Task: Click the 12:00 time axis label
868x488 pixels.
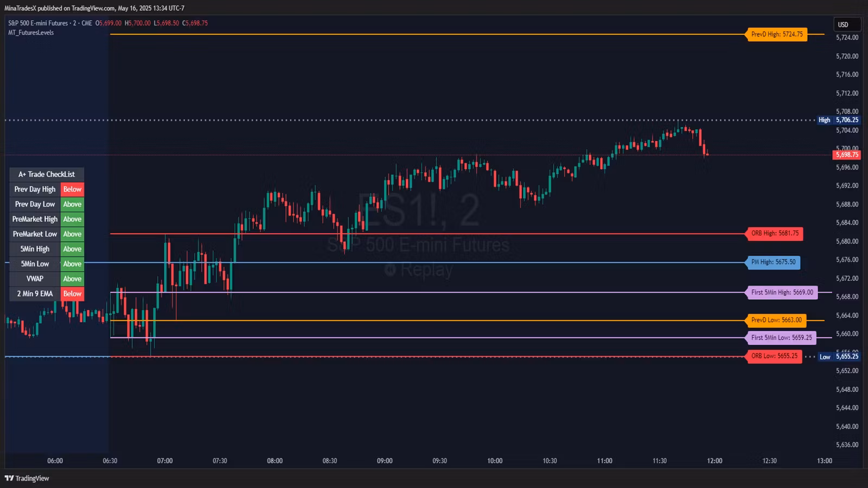Action: [714, 461]
